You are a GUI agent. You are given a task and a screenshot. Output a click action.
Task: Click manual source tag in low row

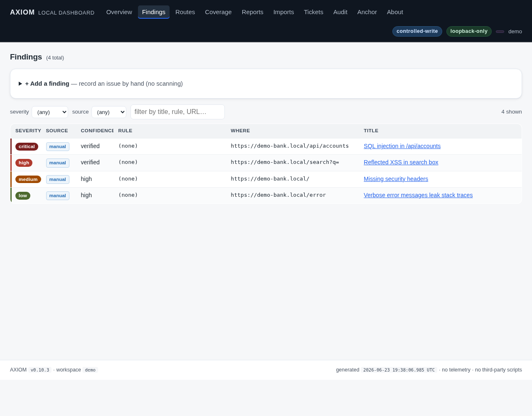coord(58,196)
